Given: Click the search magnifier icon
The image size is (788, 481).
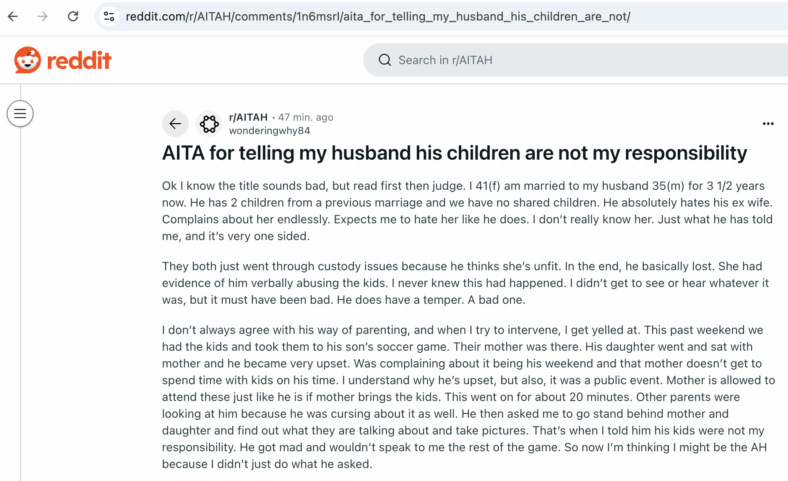Looking at the screenshot, I should (x=385, y=60).
